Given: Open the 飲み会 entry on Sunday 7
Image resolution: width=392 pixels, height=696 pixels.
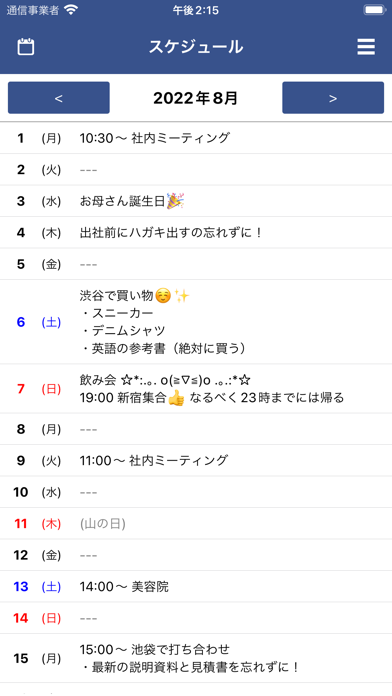Looking at the screenshot, I should tap(196, 389).
